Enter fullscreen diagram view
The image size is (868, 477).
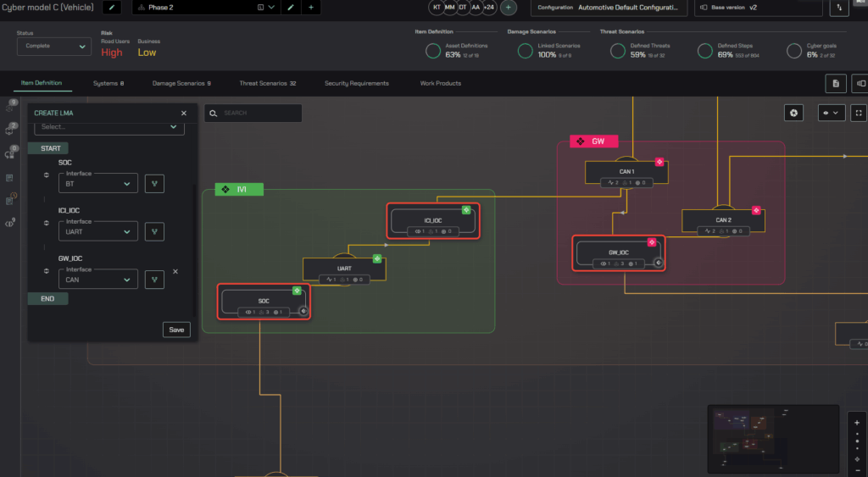click(x=859, y=113)
